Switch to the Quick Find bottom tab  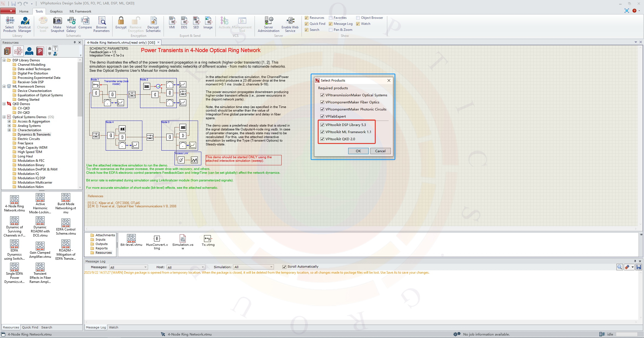[x=30, y=327]
